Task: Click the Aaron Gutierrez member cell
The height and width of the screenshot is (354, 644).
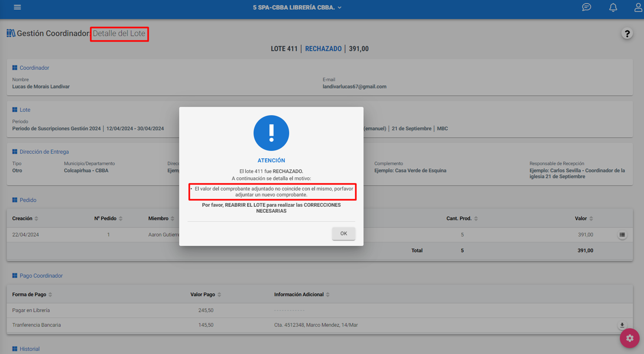Action: 164,235
